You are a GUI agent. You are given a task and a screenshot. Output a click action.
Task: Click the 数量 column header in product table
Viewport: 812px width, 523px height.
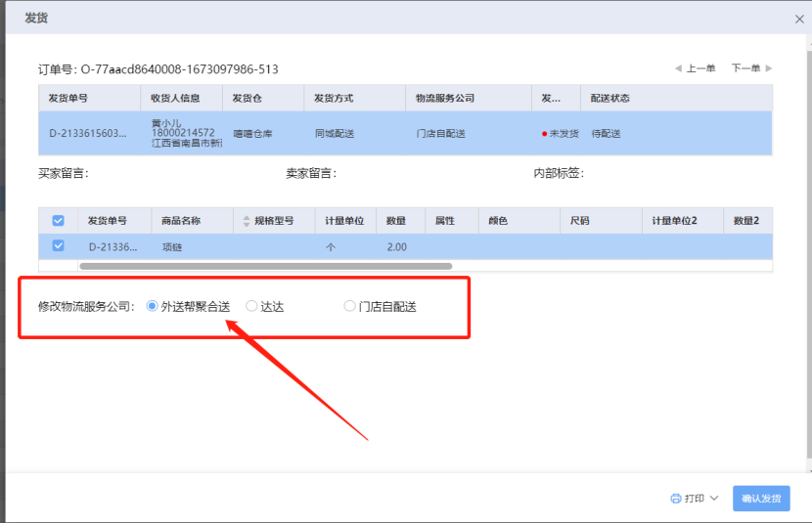click(396, 221)
